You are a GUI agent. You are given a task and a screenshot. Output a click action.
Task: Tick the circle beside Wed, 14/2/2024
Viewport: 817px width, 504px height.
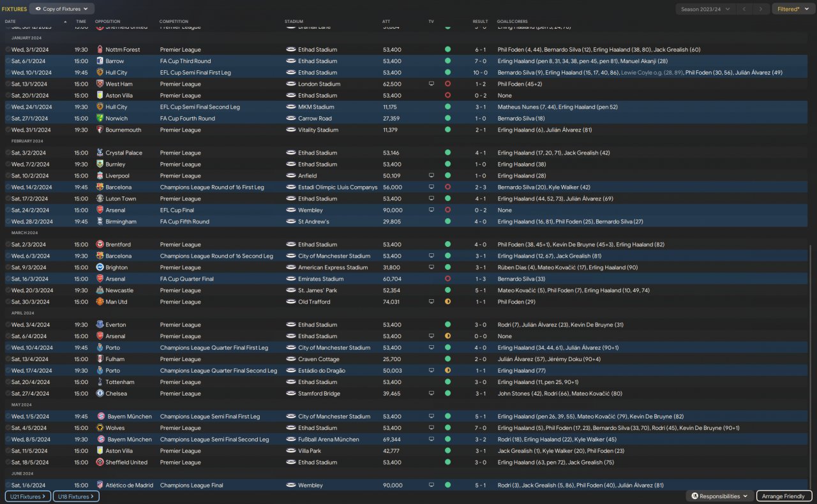[x=8, y=188]
